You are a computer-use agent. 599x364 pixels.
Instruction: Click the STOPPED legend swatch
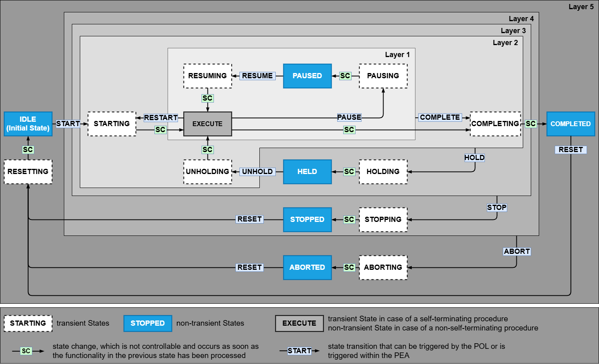(x=147, y=323)
